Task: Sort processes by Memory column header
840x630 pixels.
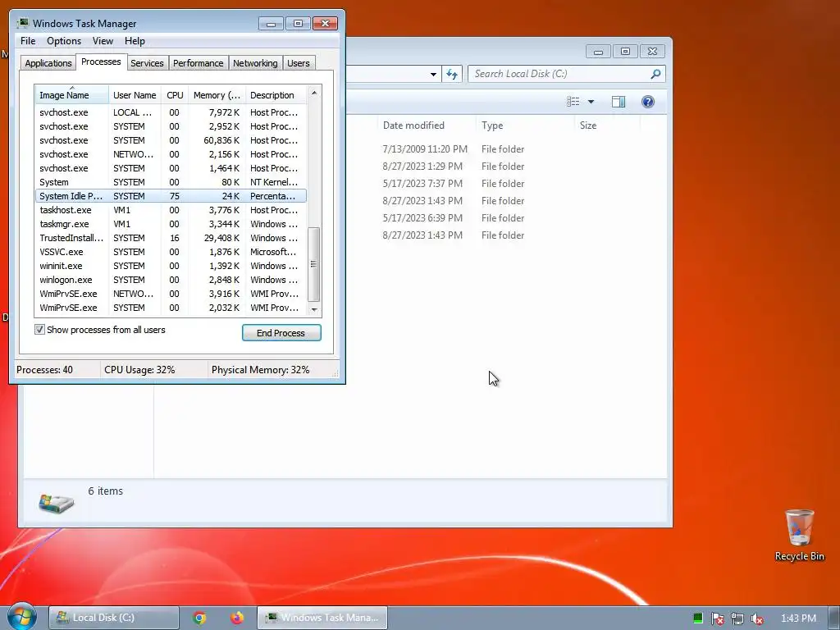Action: point(217,95)
